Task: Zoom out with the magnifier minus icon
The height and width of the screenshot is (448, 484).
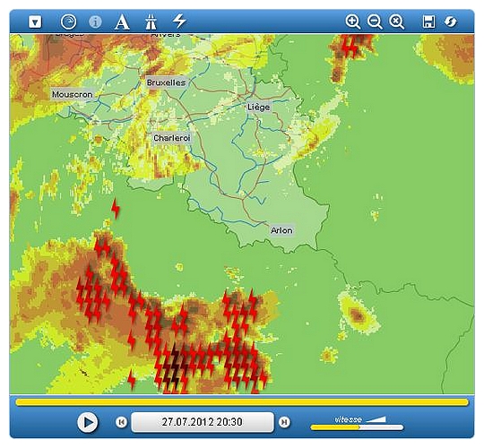Action: (375, 22)
